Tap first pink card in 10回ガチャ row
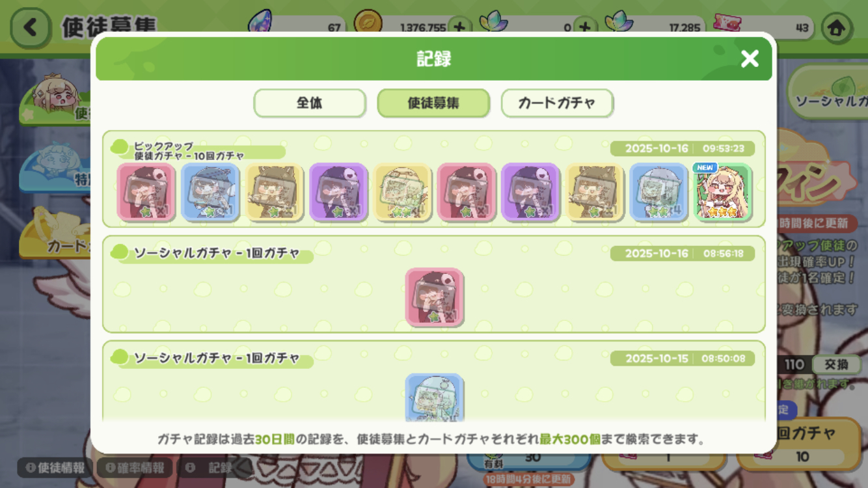Image resolution: width=868 pixels, height=488 pixels. coord(146,192)
